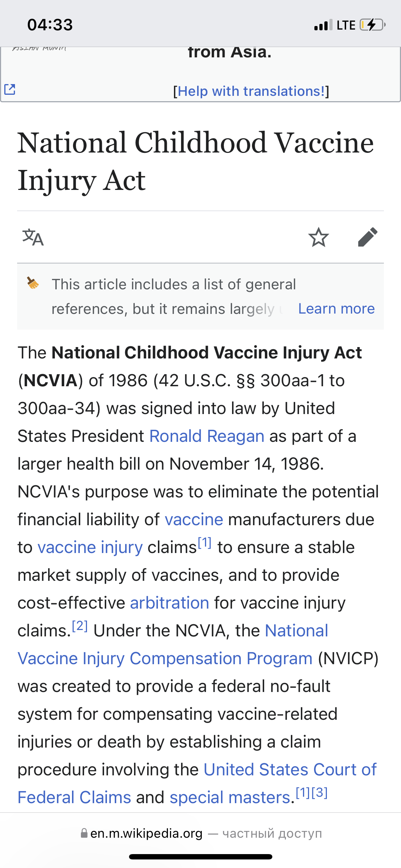Viewport: 401px width, 868px height.
Task: Open the article language selector icon
Action: [x=33, y=238]
